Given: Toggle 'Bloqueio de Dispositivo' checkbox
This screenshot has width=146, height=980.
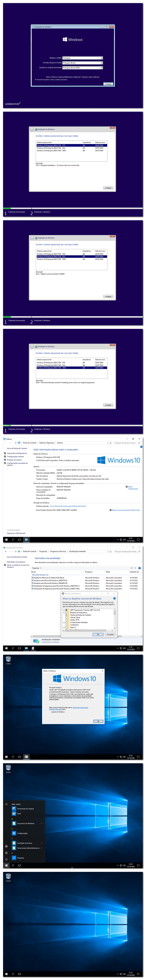Looking at the screenshot, I should click(x=66, y=612).
